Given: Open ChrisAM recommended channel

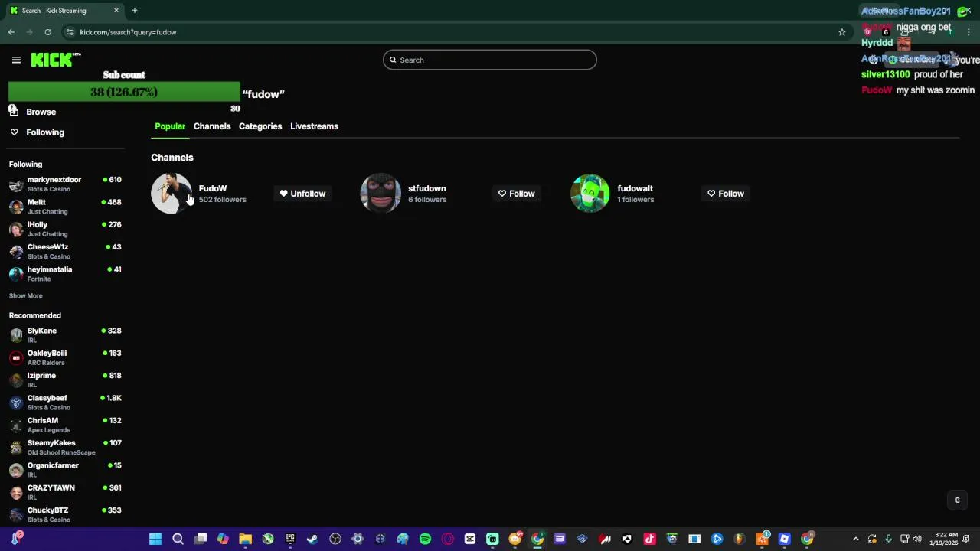Looking at the screenshot, I should [65, 425].
